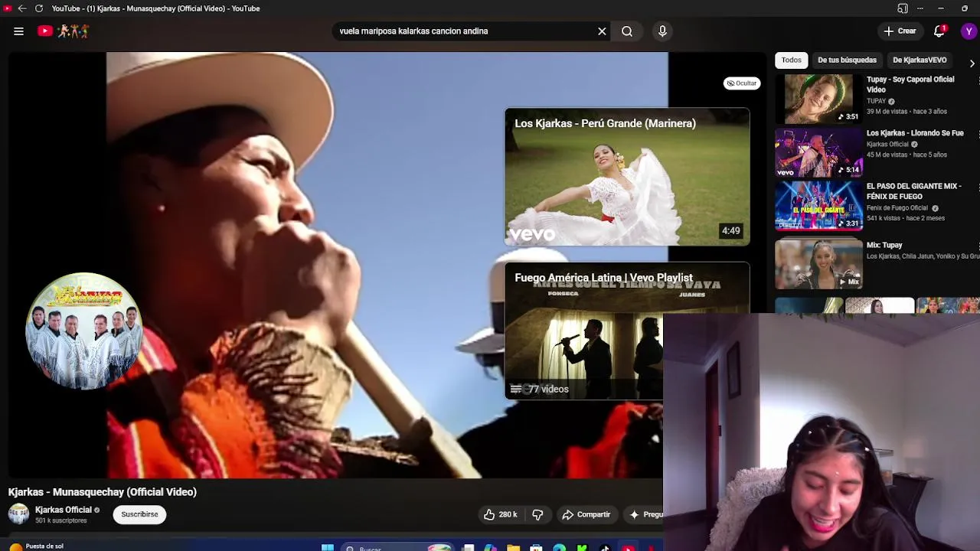Click the Pregunta sparkle button

click(644, 515)
